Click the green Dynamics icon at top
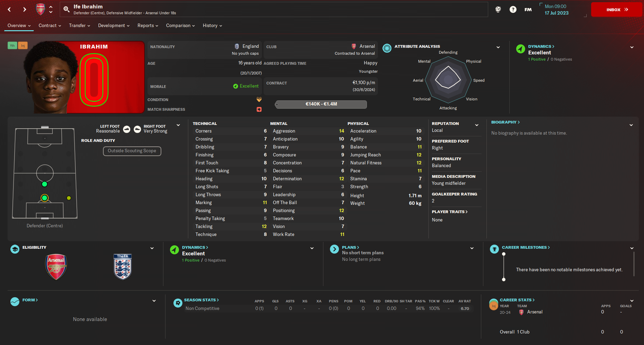This screenshot has width=644, height=345. click(520, 49)
